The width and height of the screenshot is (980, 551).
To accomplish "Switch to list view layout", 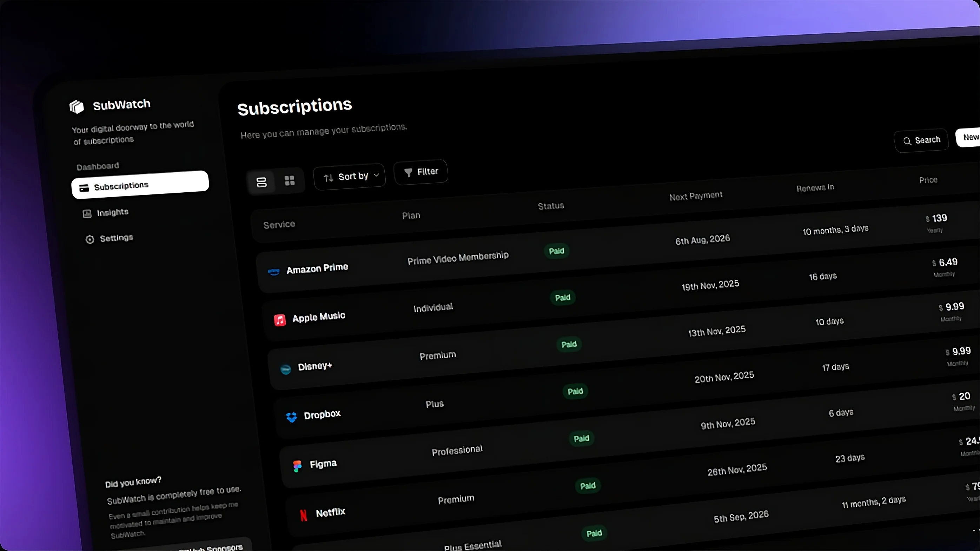I will (261, 182).
